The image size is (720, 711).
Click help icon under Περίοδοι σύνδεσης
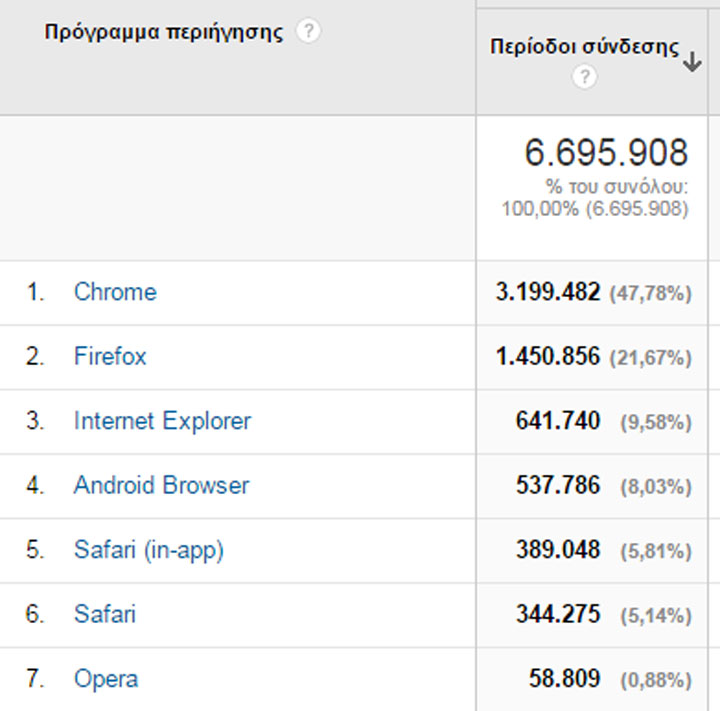point(584,77)
